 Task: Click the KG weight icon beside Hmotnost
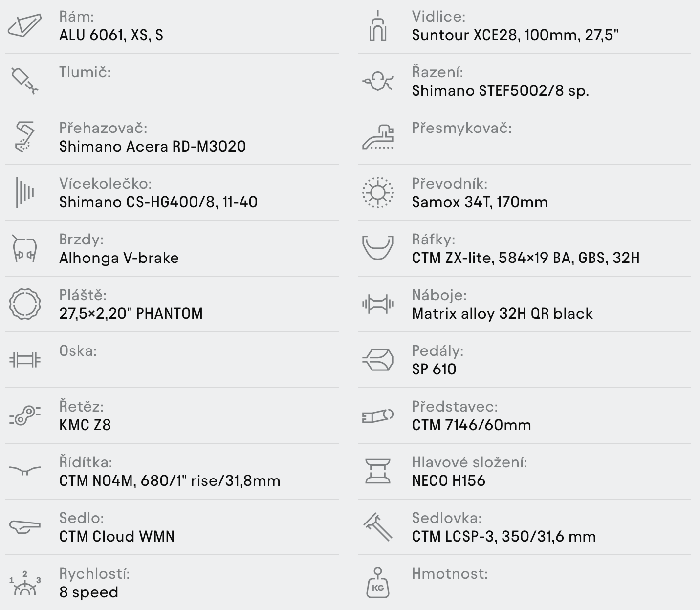(x=377, y=583)
